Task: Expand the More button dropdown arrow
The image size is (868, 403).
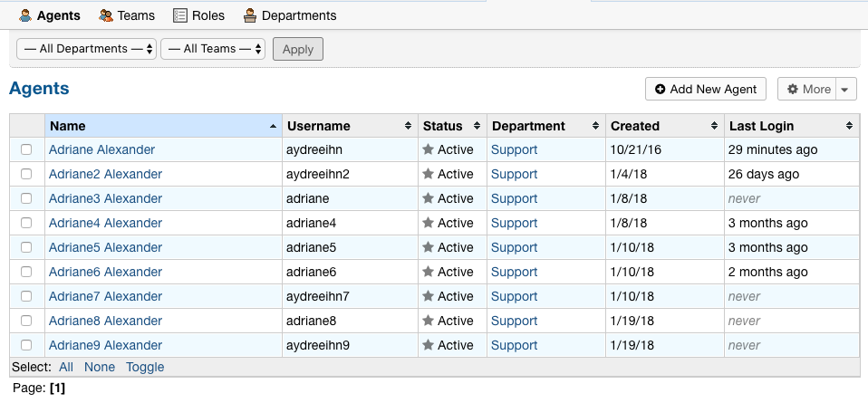Action: pyautogui.click(x=844, y=89)
